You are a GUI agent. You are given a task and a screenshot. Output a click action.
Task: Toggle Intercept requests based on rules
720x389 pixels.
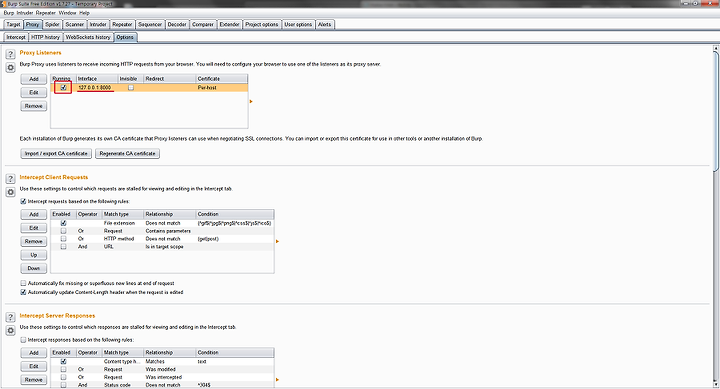[x=23, y=201]
